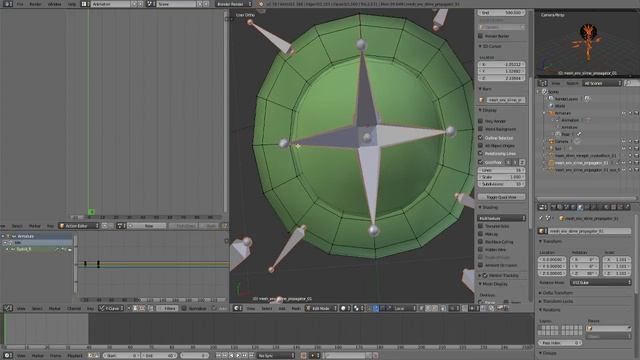640x360 pixels.
Task: Click the screen layout Animation icon
Action: pyautogui.click(x=84, y=4)
